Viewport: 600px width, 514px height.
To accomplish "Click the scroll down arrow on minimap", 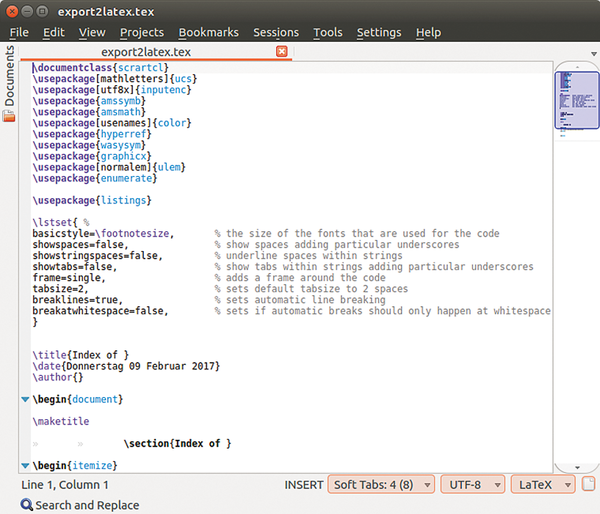I will (577, 468).
